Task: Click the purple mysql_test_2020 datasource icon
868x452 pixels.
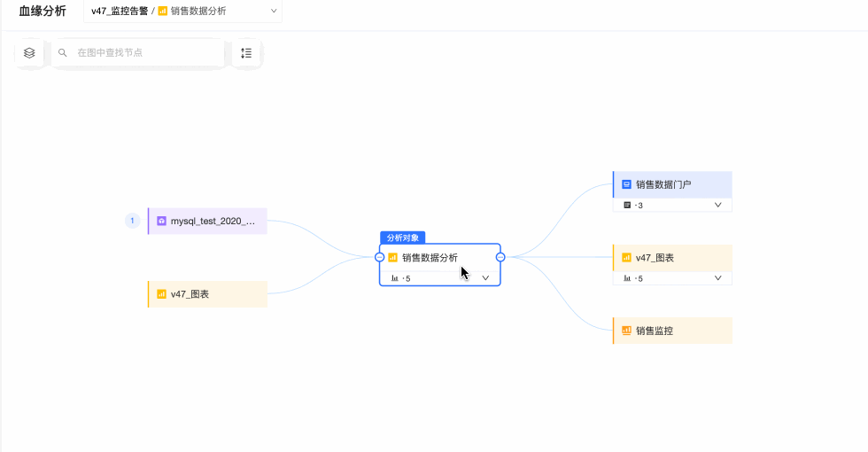Action: (x=161, y=221)
